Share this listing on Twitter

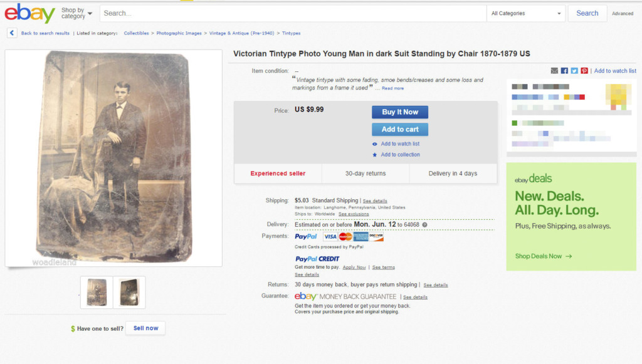pyautogui.click(x=574, y=71)
